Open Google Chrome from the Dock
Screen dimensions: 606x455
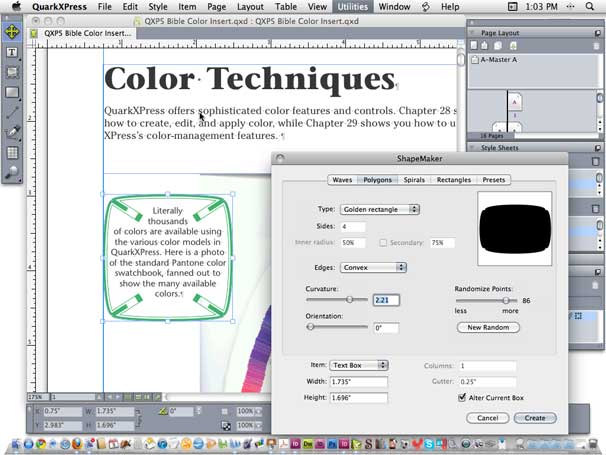click(41, 444)
